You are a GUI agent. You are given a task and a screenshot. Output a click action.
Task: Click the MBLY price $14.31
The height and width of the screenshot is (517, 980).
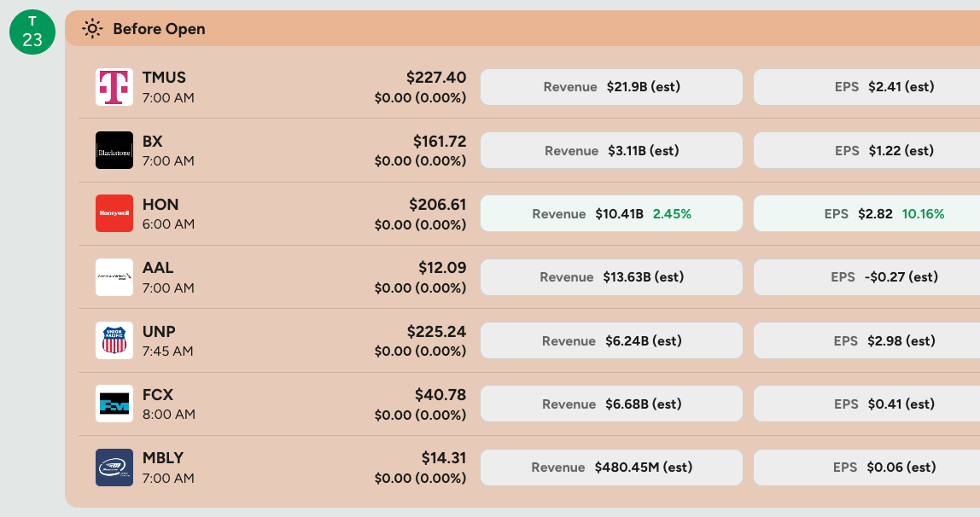[444, 457]
